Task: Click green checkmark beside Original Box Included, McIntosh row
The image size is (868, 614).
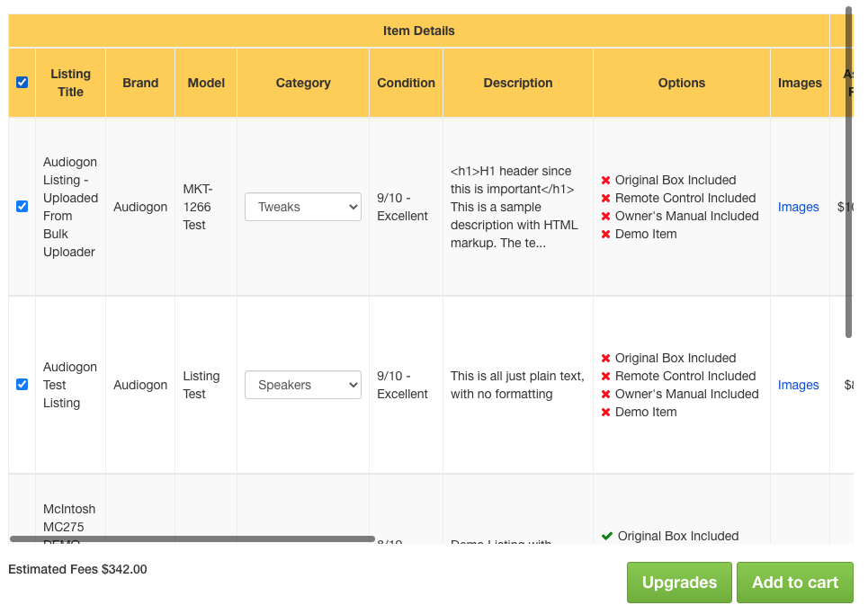Action: click(x=607, y=536)
